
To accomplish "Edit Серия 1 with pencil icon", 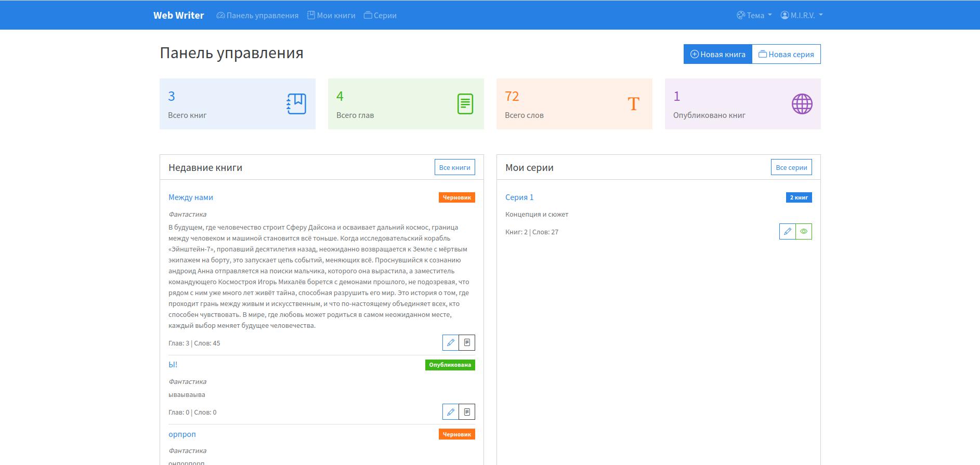I will [787, 232].
